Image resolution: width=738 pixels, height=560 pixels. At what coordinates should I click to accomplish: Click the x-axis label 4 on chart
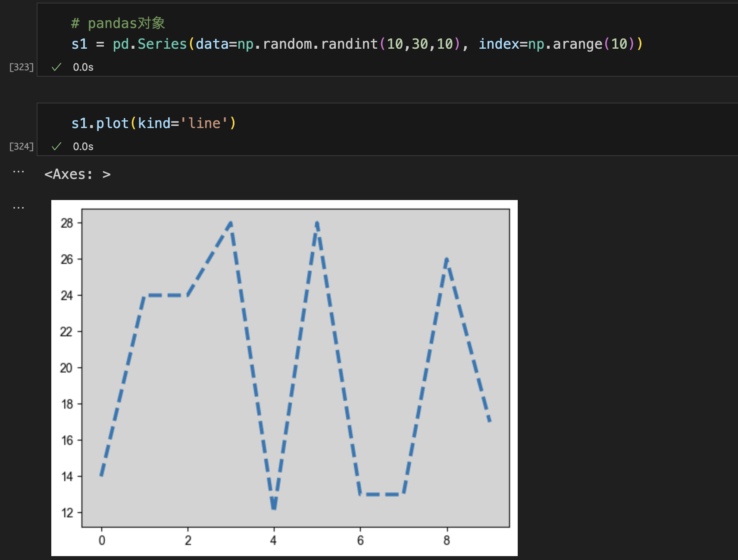[273, 541]
